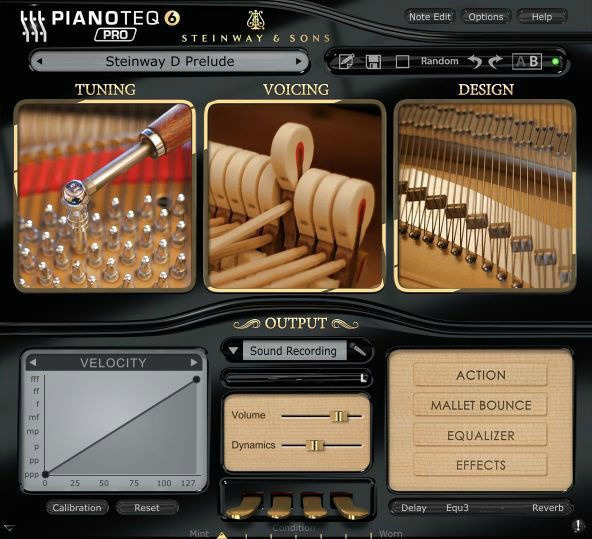Click the fff velocity level label
The width and height of the screenshot is (592, 539).
(35, 379)
